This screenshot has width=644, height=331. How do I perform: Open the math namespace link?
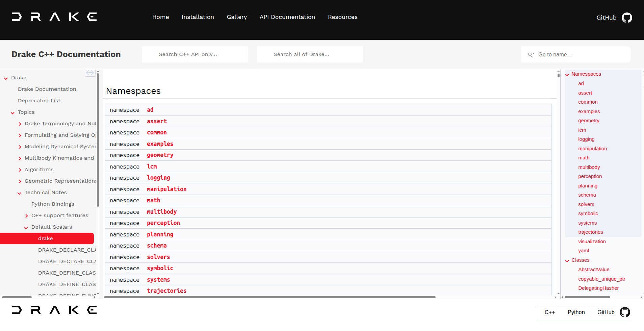point(154,200)
